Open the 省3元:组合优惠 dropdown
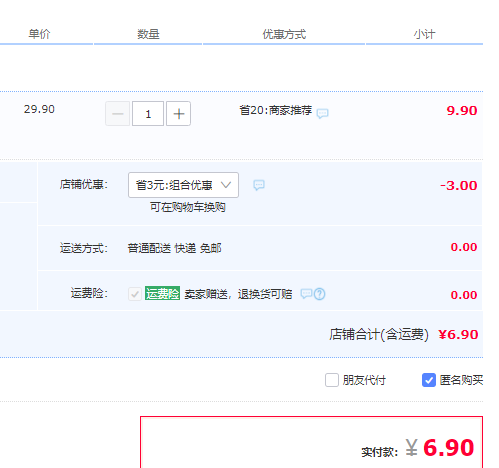 (x=183, y=185)
